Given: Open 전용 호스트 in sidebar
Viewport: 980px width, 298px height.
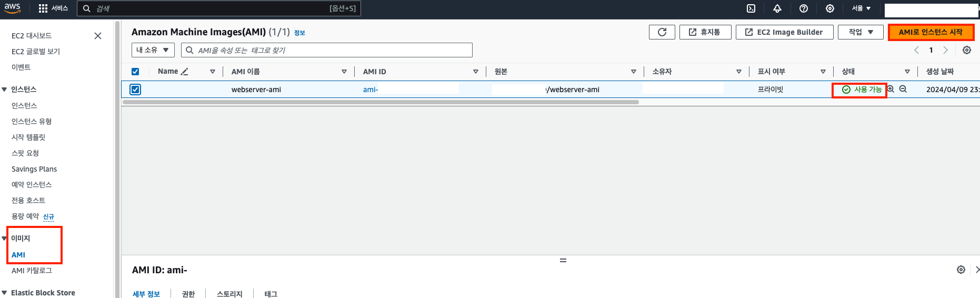Looking at the screenshot, I should pyautogui.click(x=28, y=201).
